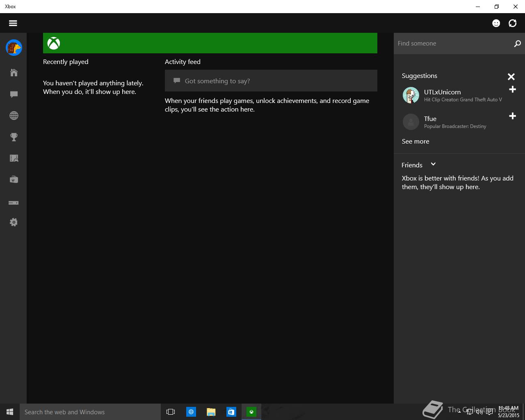Viewport: 525px width, 420px height.
Task: Click the Xbox app taskbar icon
Action: click(x=251, y=412)
